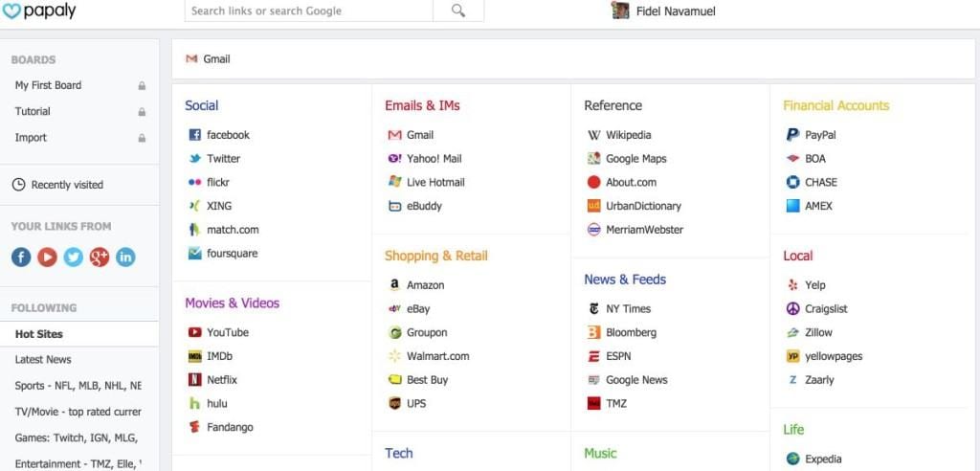Click the flickr dots icon

coord(194,182)
